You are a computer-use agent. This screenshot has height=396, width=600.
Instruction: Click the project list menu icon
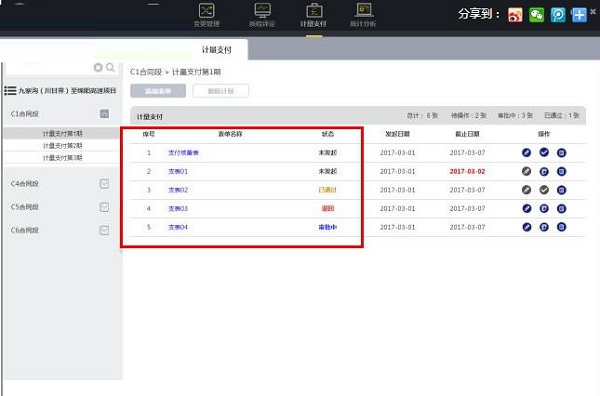point(10,91)
